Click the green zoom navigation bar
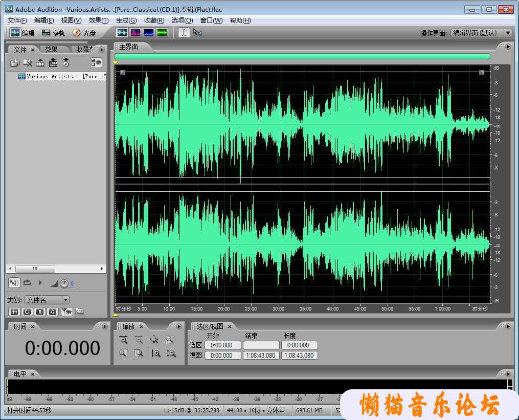The height and width of the screenshot is (420, 519). point(302,56)
